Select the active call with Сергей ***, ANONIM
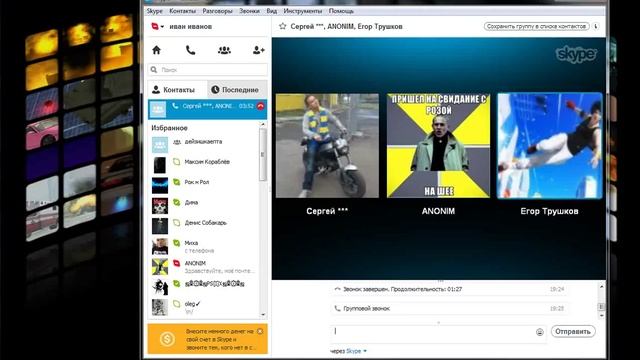This screenshot has height=360, width=640. coord(207,109)
